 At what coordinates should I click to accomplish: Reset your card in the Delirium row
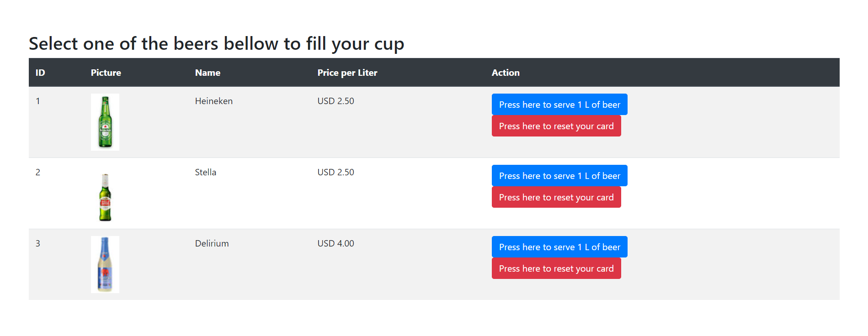tap(556, 268)
